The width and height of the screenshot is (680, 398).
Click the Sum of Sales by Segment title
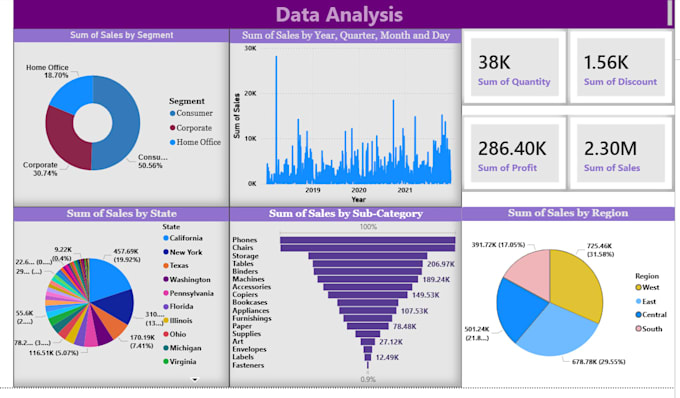click(x=121, y=35)
